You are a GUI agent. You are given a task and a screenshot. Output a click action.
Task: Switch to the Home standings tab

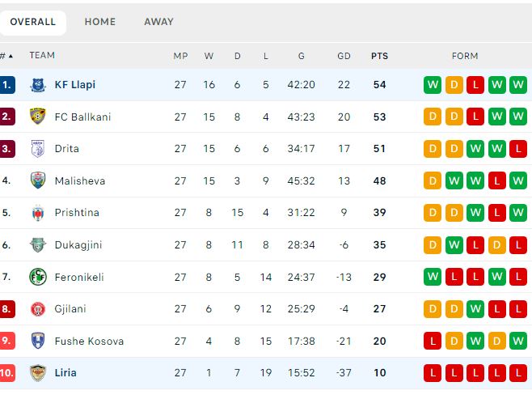100,22
